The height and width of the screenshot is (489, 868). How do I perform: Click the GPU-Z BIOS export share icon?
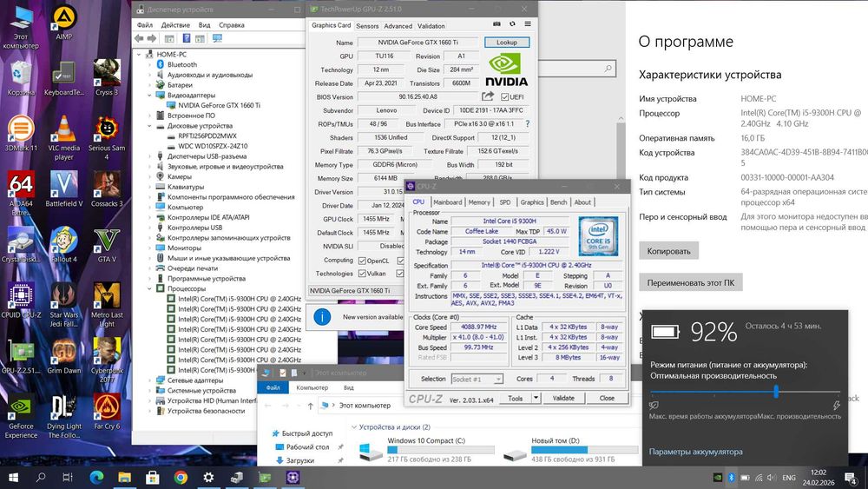click(487, 96)
